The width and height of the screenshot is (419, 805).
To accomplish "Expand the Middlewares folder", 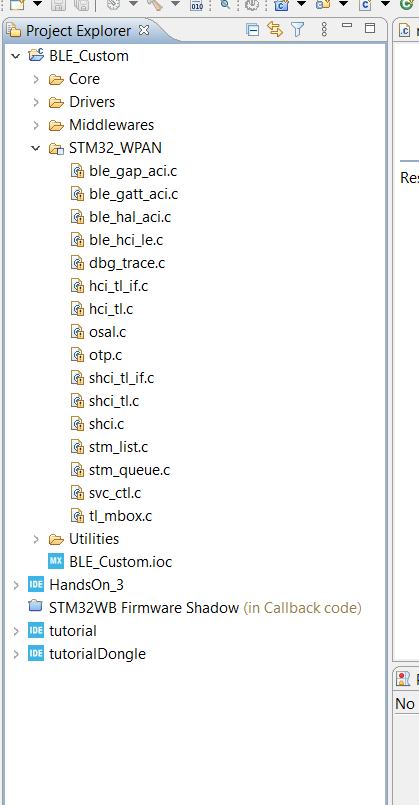I will [x=36, y=125].
